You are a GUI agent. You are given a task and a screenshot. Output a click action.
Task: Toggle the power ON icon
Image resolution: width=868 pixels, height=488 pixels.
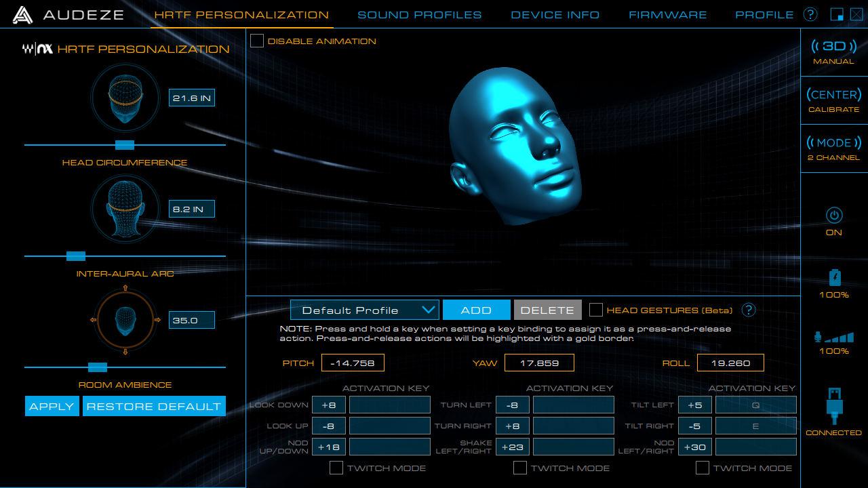[x=834, y=216]
